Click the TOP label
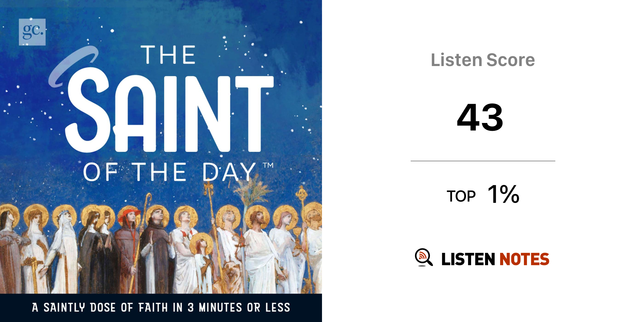 point(461,197)
